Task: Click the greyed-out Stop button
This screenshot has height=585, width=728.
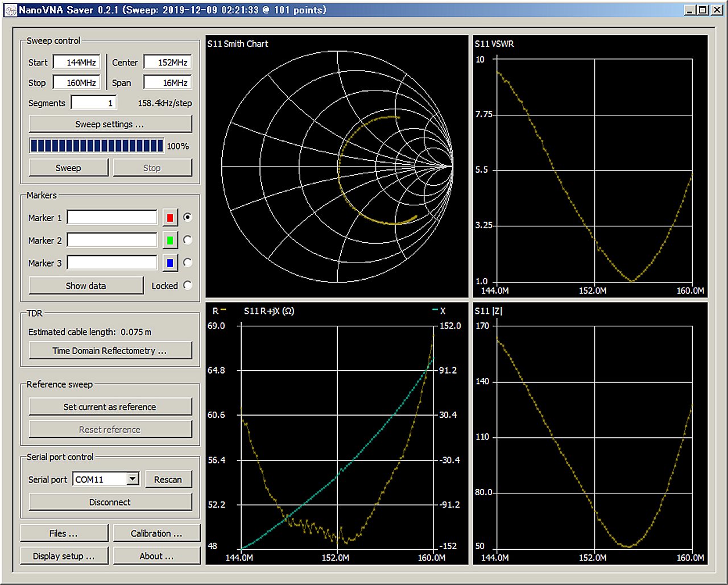Action: [x=152, y=168]
